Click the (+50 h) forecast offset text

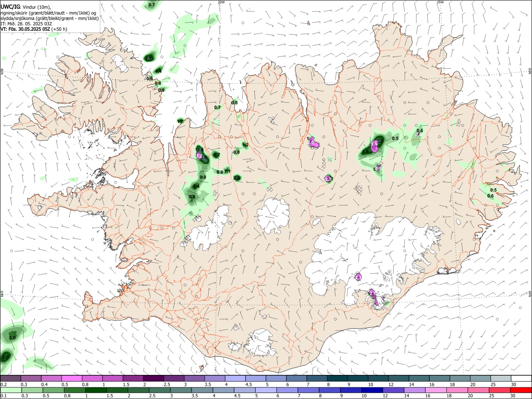[x=59, y=29]
